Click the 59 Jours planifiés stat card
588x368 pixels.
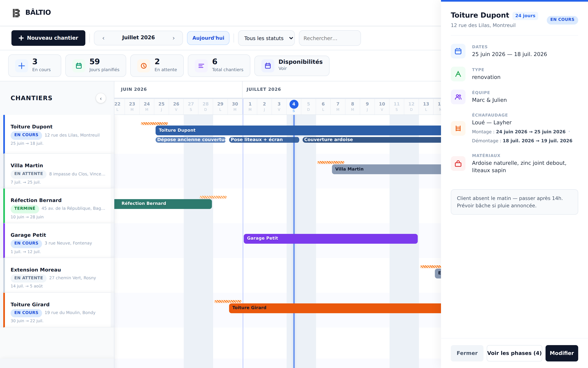(96, 66)
